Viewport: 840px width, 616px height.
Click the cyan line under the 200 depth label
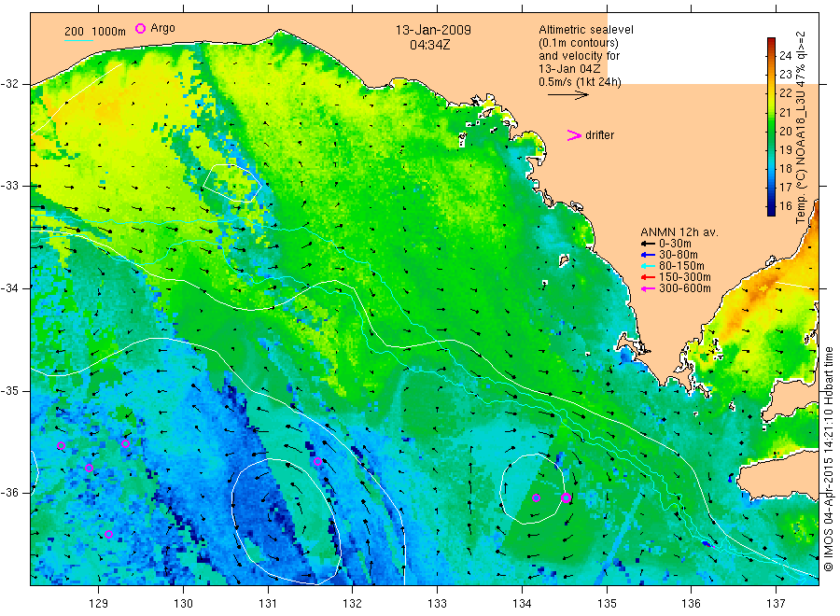click(x=78, y=39)
